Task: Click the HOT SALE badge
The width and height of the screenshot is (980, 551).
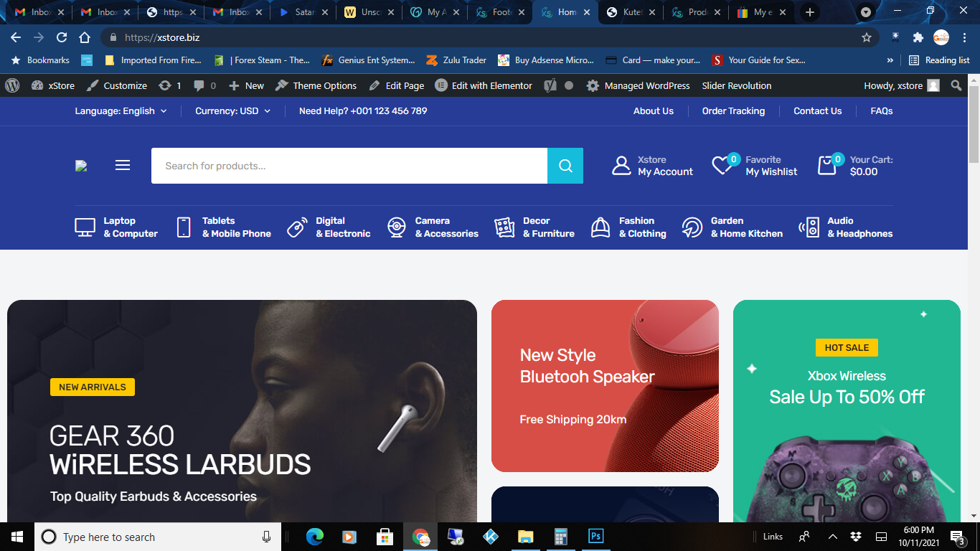Action: [847, 347]
